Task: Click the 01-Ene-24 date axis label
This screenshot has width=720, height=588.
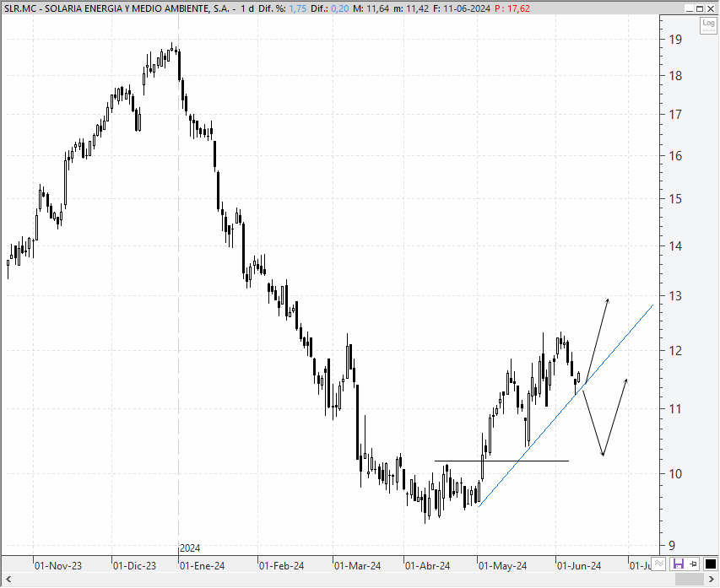Action: 202,566
